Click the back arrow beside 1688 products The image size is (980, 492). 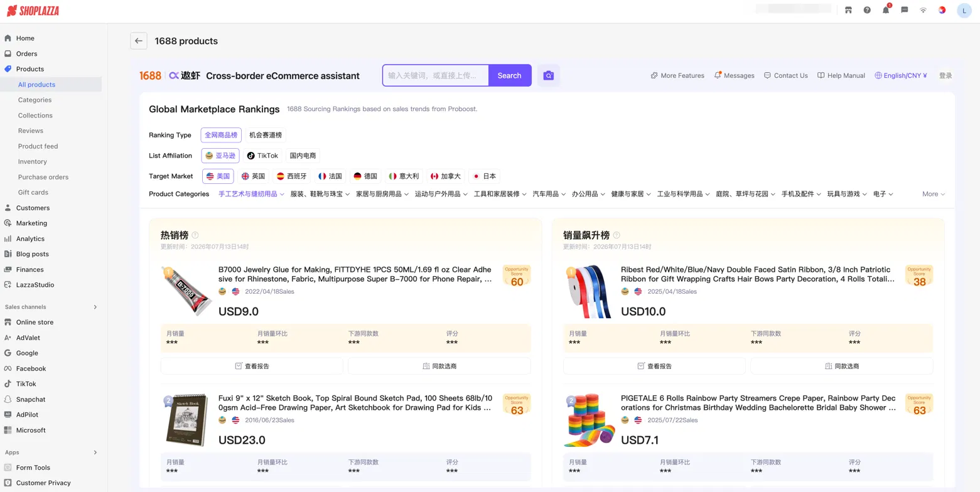click(x=139, y=41)
